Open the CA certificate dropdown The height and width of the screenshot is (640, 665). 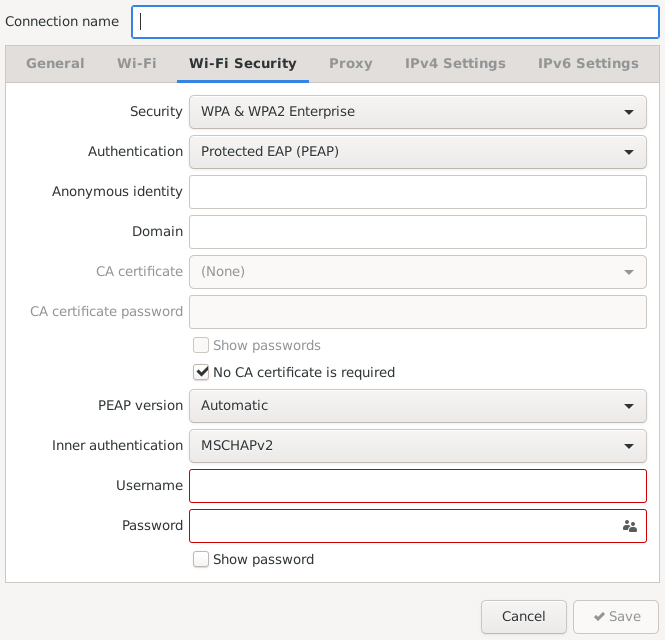pyautogui.click(x=418, y=272)
